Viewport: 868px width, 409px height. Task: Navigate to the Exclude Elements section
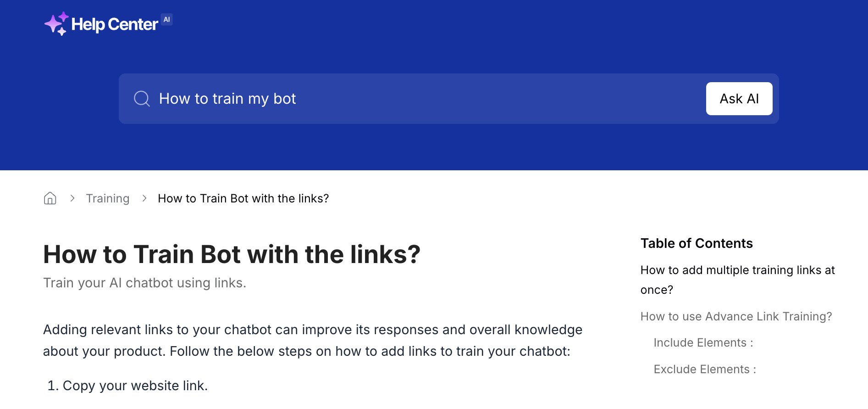tap(704, 369)
